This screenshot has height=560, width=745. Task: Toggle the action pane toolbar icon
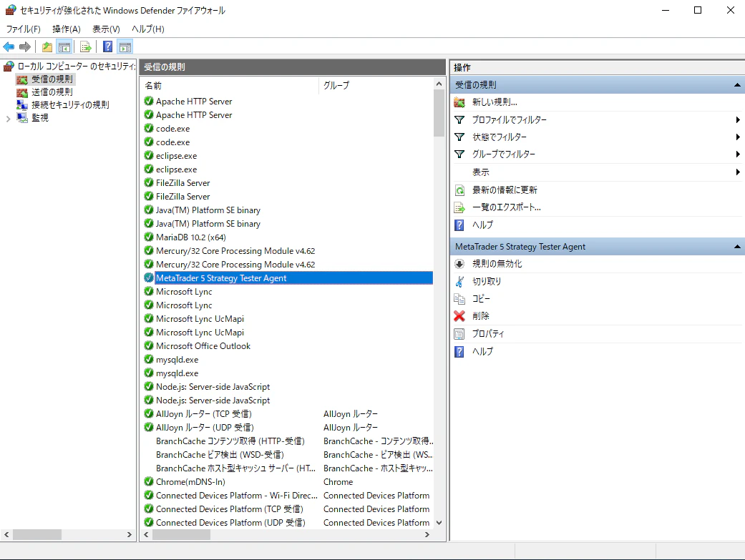click(125, 46)
